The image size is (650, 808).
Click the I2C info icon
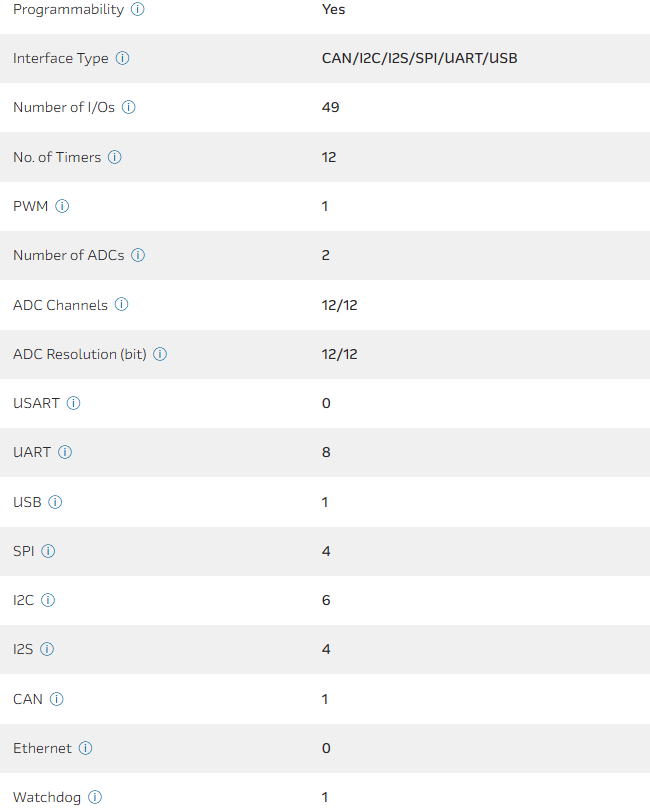[48, 600]
